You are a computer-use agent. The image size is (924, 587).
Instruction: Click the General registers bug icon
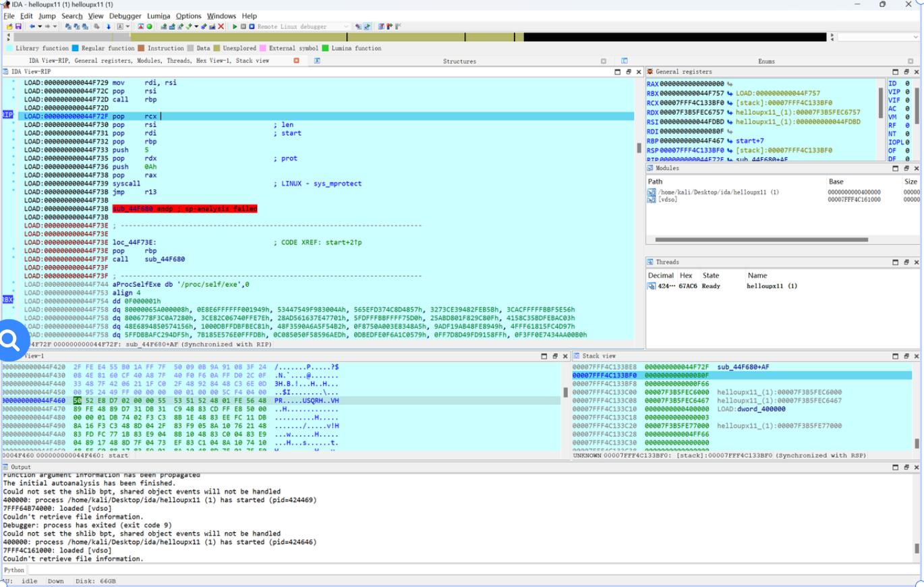650,72
